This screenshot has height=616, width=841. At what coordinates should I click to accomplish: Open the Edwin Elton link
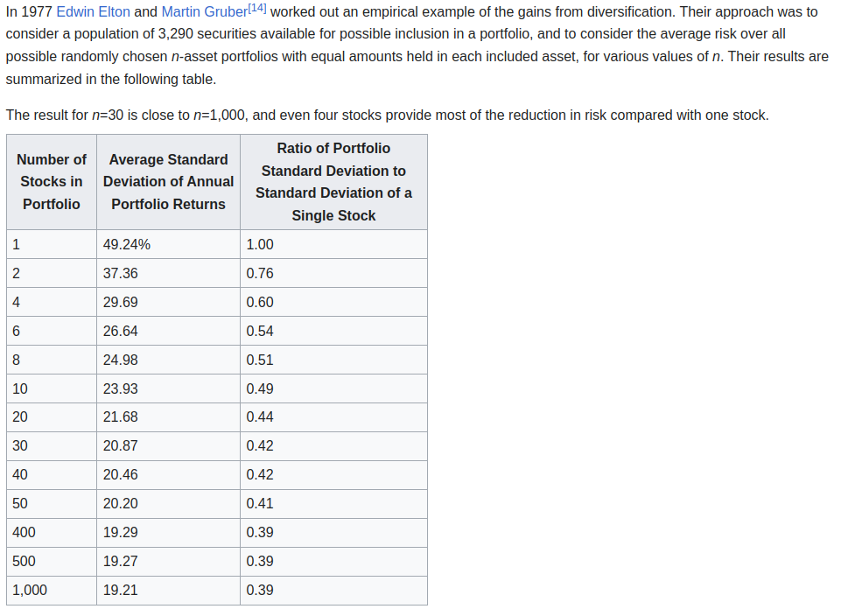click(93, 12)
